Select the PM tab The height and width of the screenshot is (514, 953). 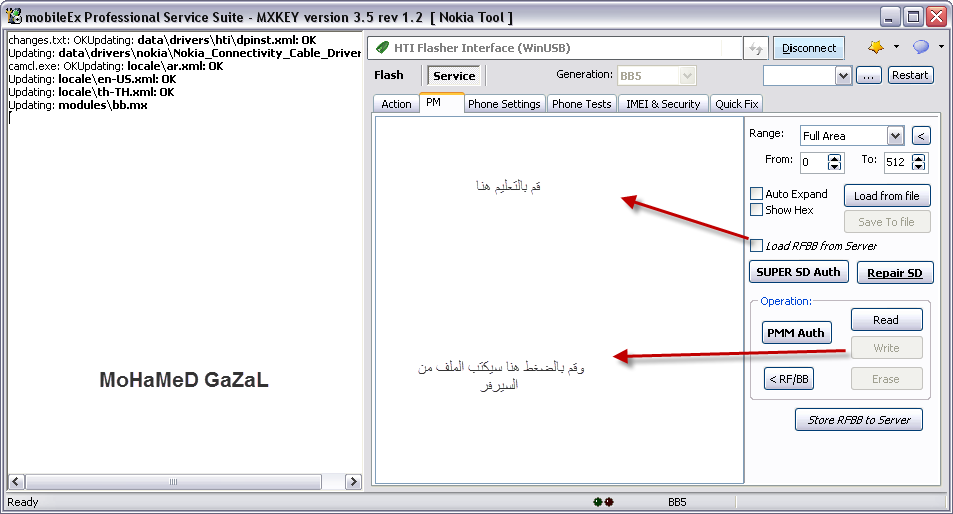(441, 103)
